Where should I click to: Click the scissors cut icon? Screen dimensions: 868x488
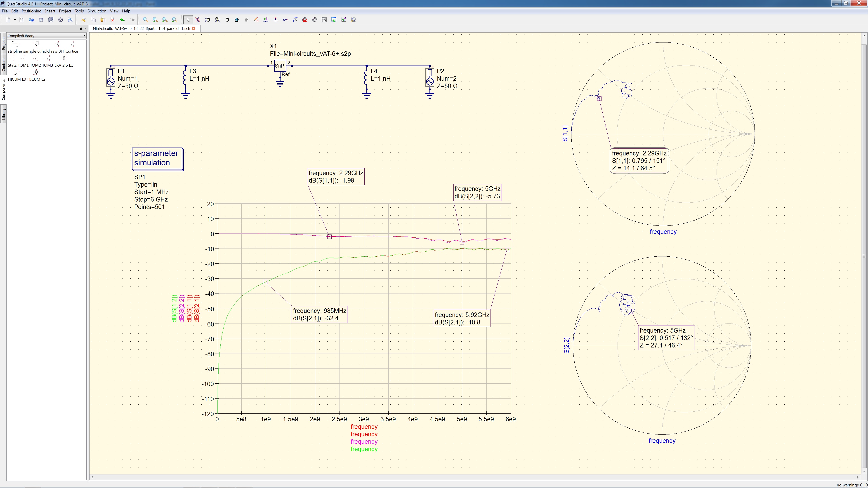[x=84, y=20]
